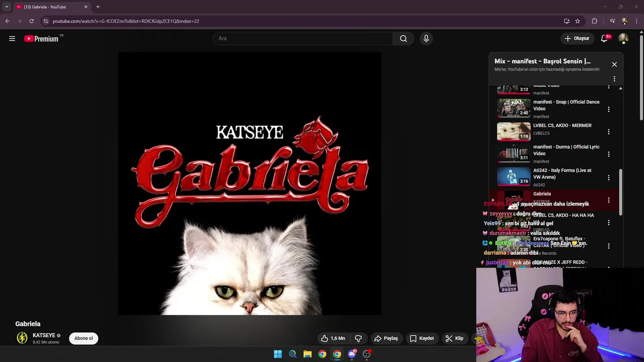Open OBS Studio from the taskbar
644x362 pixels.
pos(367,354)
